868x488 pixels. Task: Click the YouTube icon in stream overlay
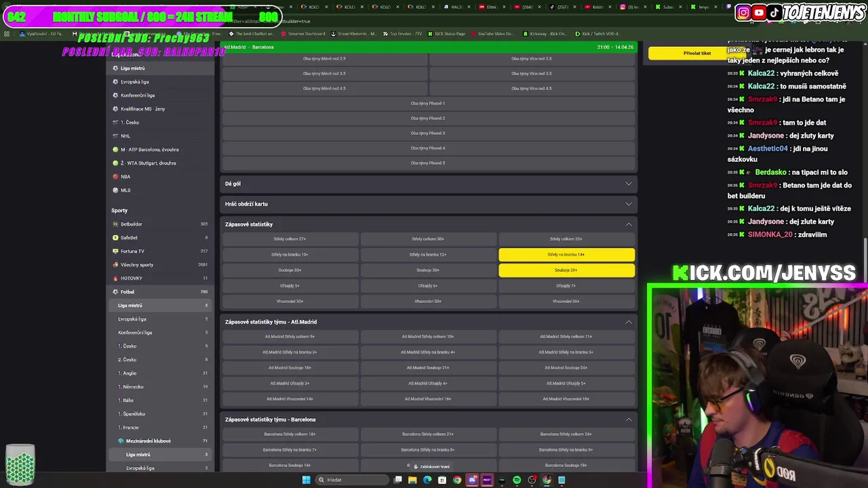(x=759, y=12)
